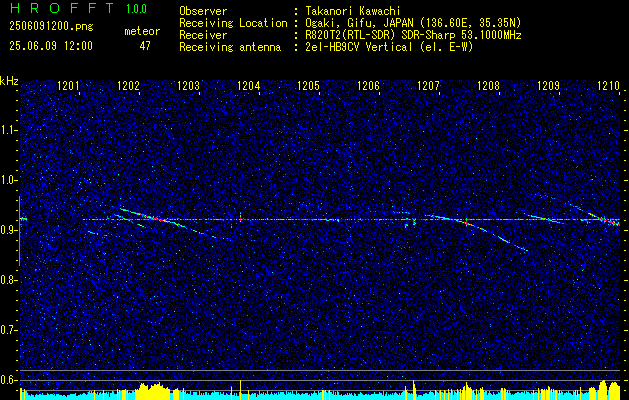
Task: Click the 'Receiving antenna' field label
Action: [230, 47]
